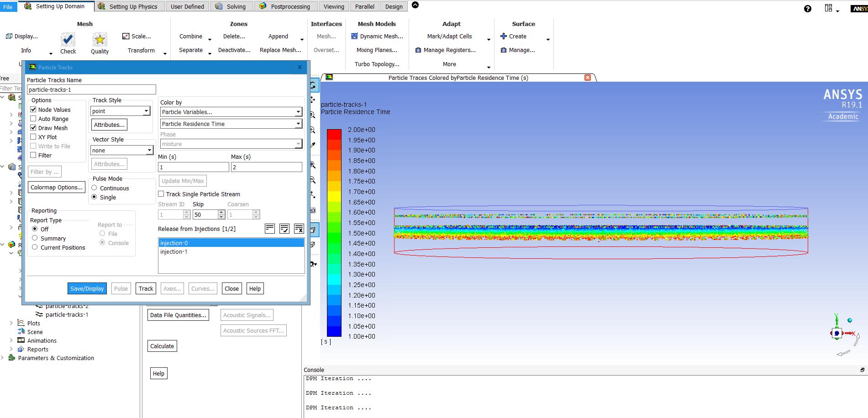Open the layout arrangement icon

tap(828, 8)
